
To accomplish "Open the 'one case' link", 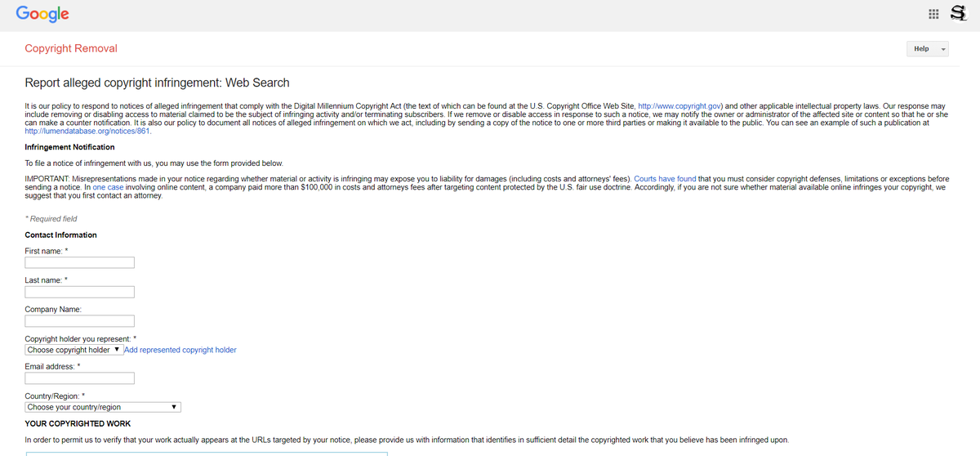I will click(x=109, y=187).
